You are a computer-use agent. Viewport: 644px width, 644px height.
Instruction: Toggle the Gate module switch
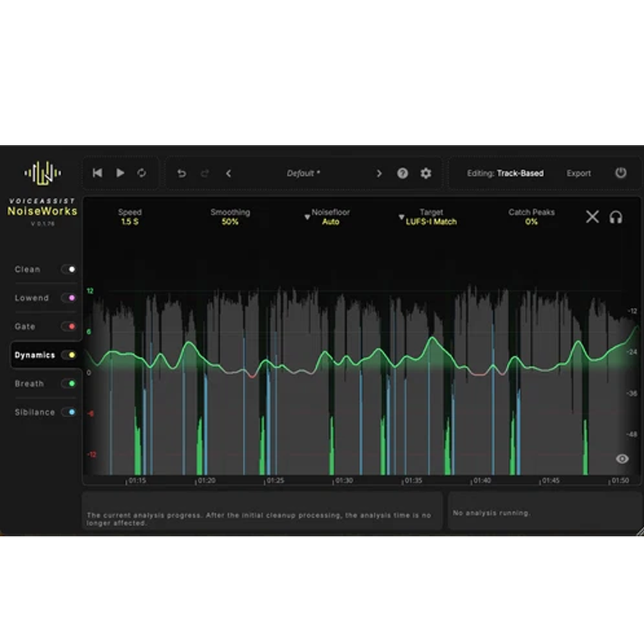(69, 327)
